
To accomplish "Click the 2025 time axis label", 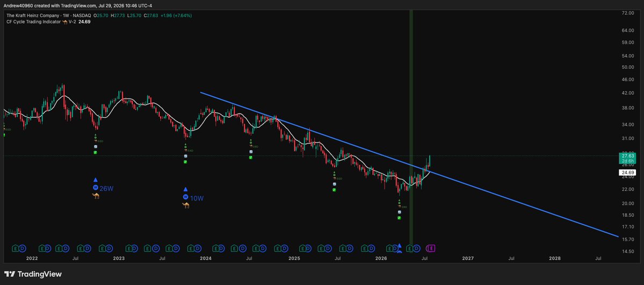I will point(294,259).
